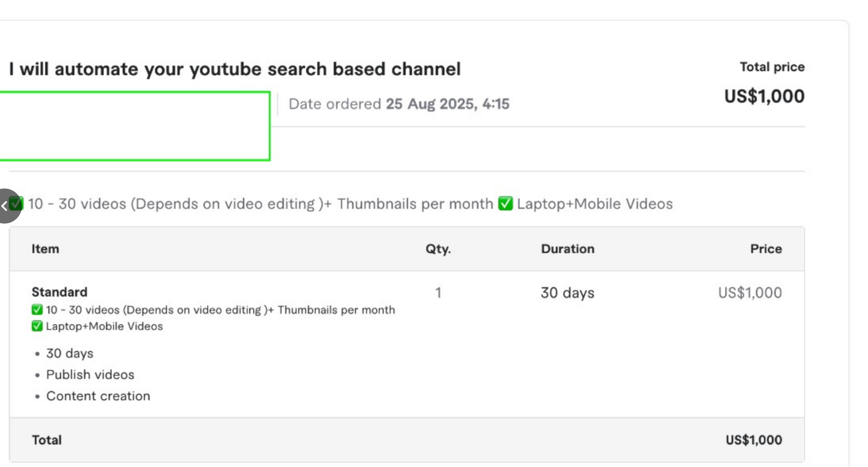Viewport: 868px width, 467px height.
Task: Click the quantity value 1
Action: coord(438,293)
